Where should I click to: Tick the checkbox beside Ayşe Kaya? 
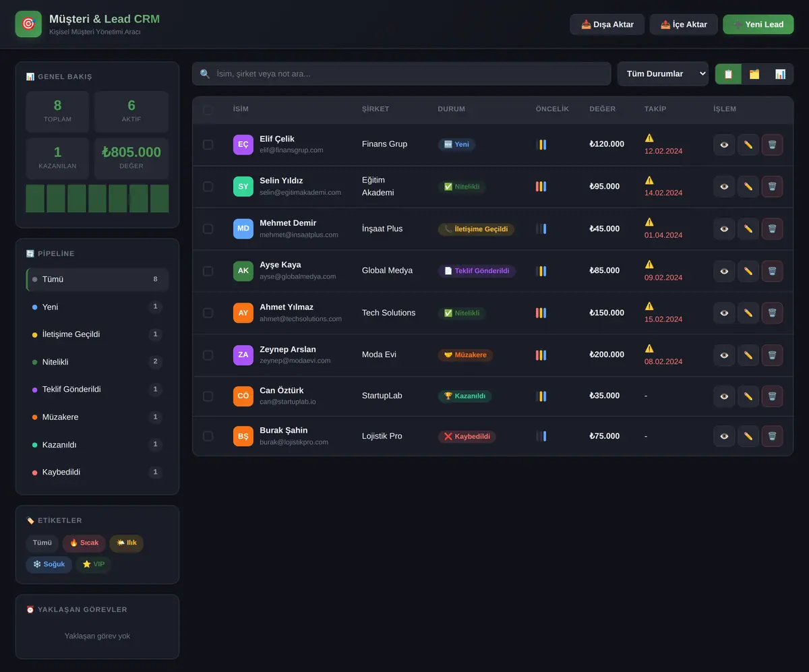208,271
